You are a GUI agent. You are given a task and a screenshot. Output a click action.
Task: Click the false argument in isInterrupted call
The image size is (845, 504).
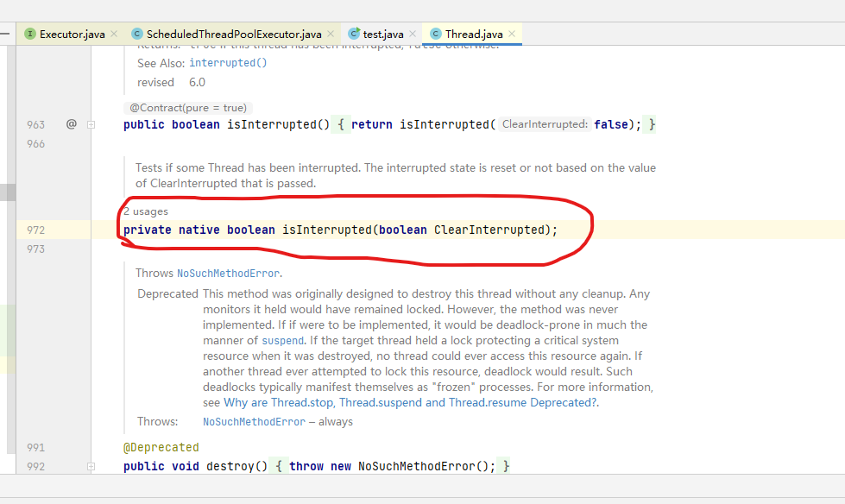(x=611, y=124)
